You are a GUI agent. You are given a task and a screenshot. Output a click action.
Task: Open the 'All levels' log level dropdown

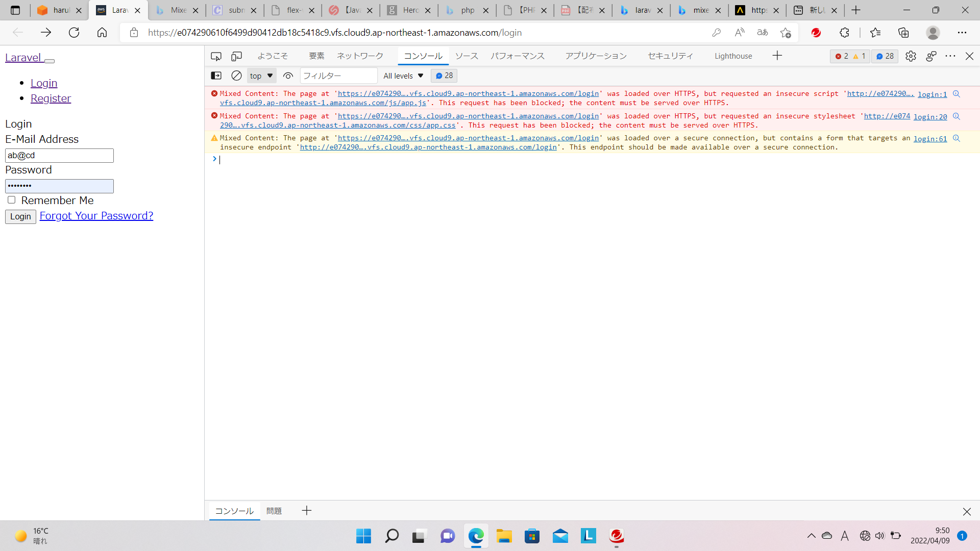coord(403,76)
